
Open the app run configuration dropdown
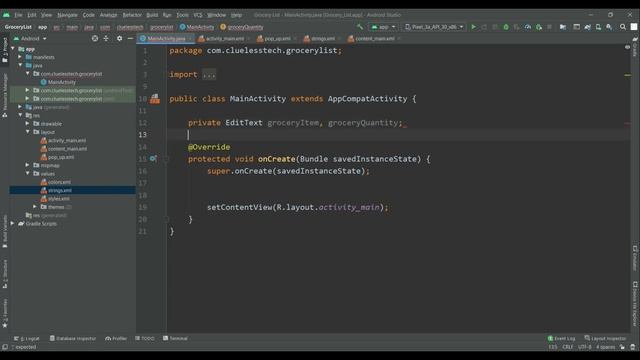383,27
